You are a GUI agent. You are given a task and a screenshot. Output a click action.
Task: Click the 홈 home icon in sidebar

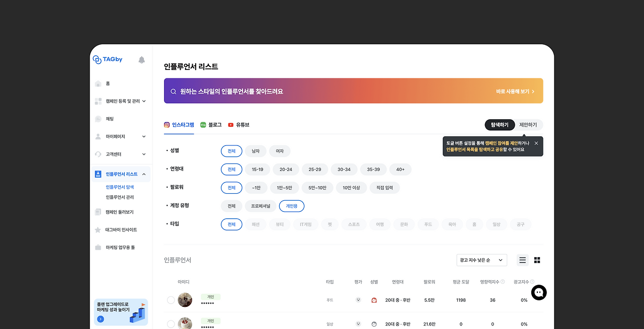98,84
